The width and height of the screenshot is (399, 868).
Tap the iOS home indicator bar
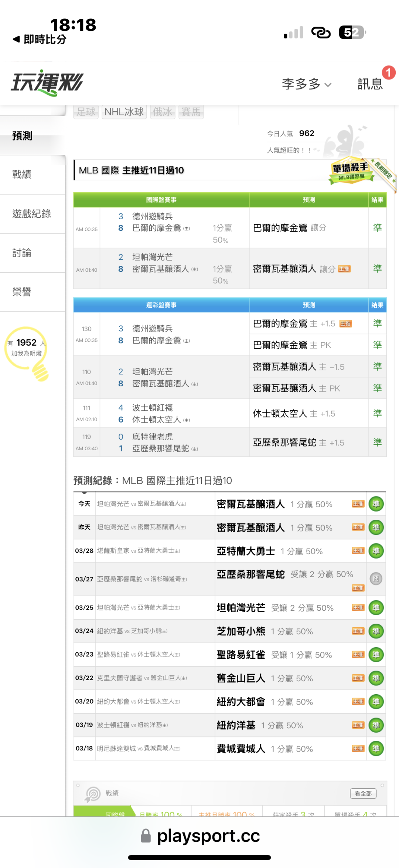coord(199,858)
